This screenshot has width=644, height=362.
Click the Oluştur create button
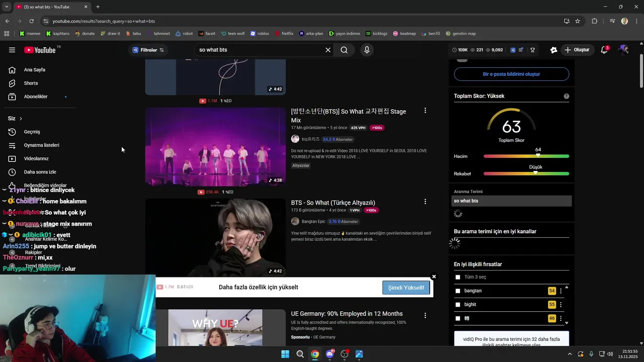click(577, 50)
